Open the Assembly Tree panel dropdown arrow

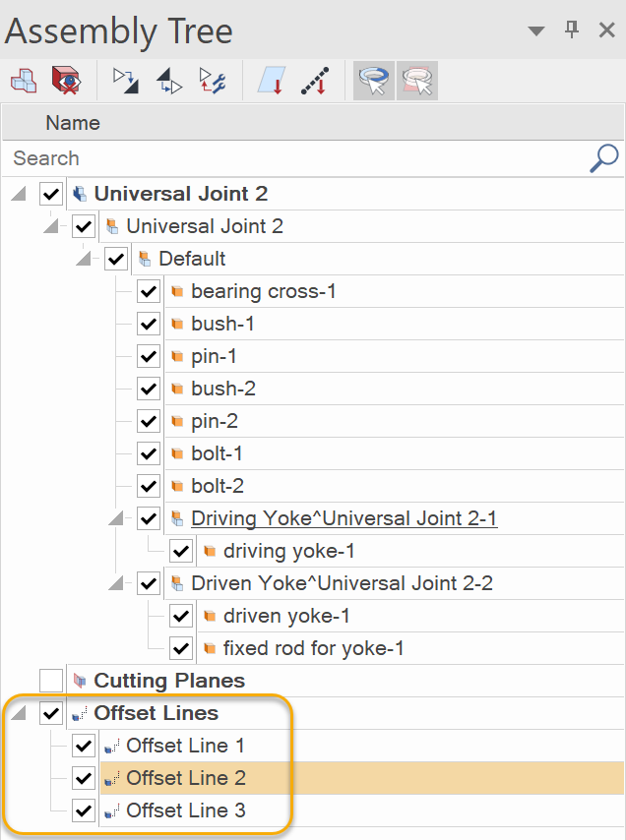(x=536, y=31)
